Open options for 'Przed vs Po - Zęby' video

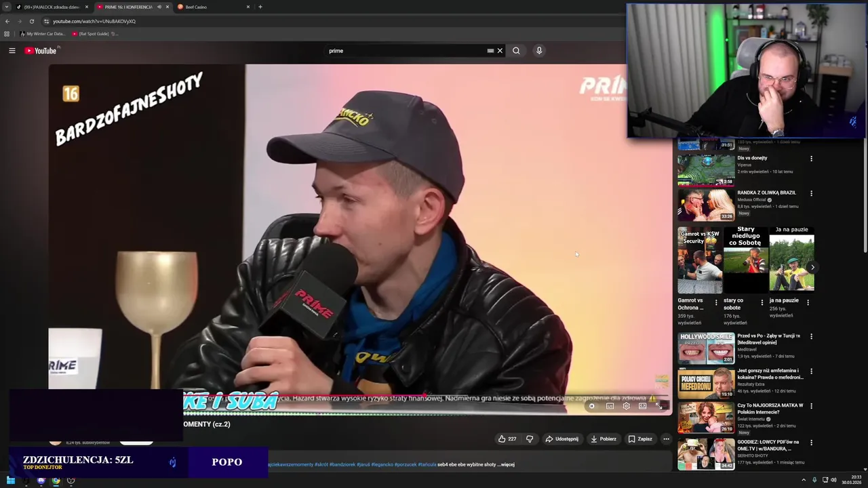point(811,337)
